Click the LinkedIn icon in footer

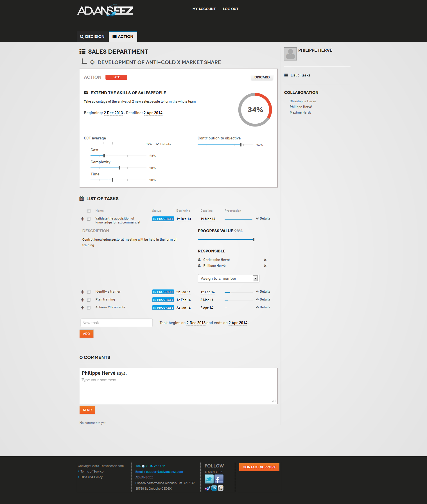pos(214,488)
